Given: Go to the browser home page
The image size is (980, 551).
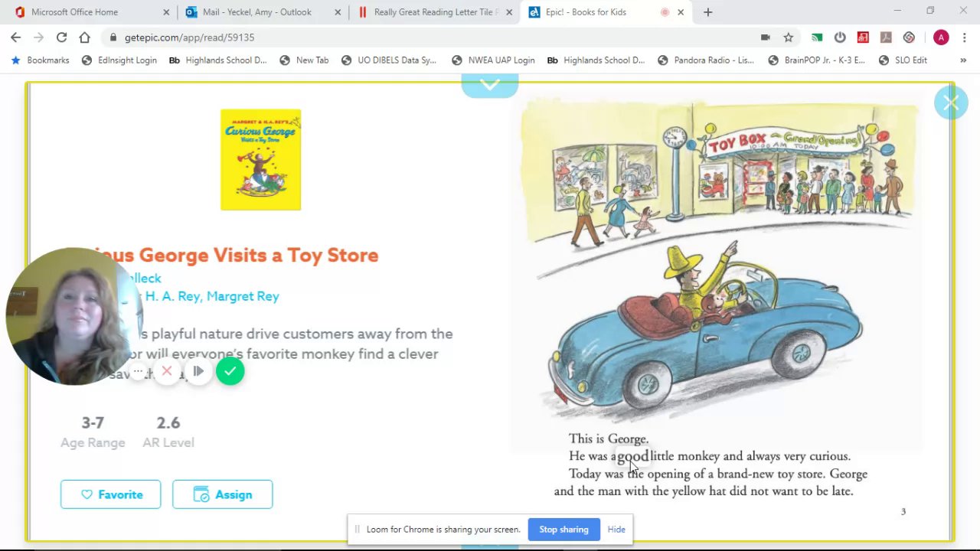Looking at the screenshot, I should tap(84, 37).
